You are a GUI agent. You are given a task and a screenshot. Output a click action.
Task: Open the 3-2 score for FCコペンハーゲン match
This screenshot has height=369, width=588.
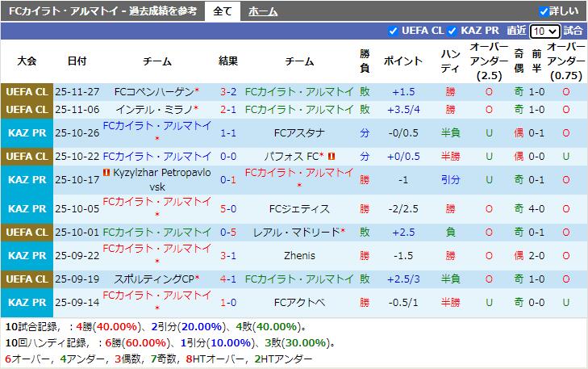[227, 92]
